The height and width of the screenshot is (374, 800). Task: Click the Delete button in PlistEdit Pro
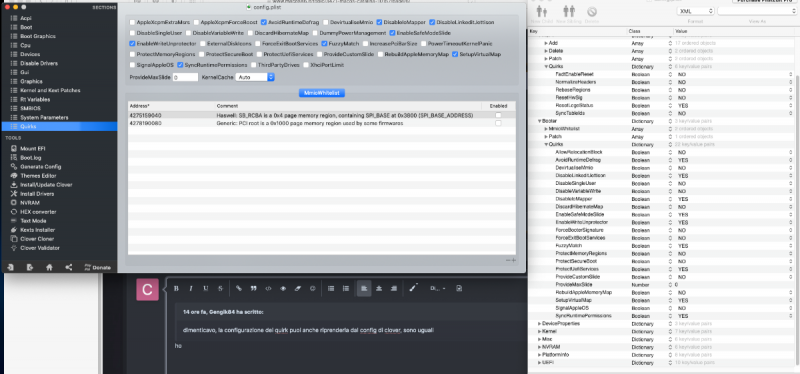[x=592, y=14]
